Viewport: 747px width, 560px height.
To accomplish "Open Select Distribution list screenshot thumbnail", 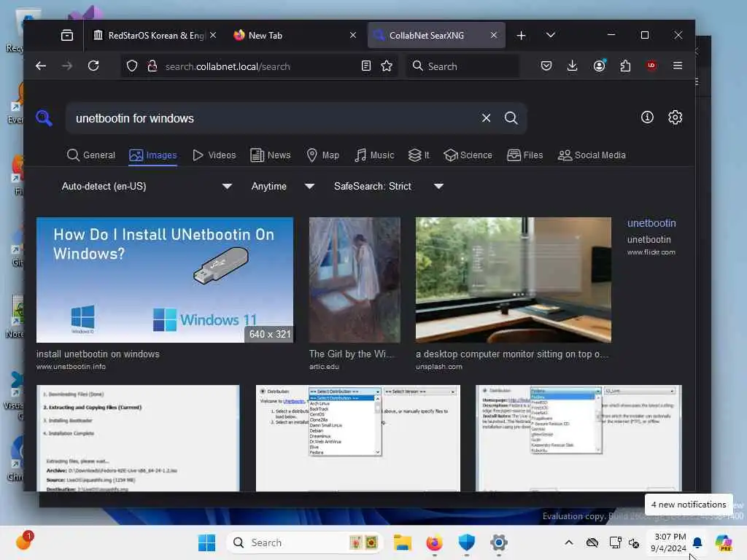I will 357,438.
